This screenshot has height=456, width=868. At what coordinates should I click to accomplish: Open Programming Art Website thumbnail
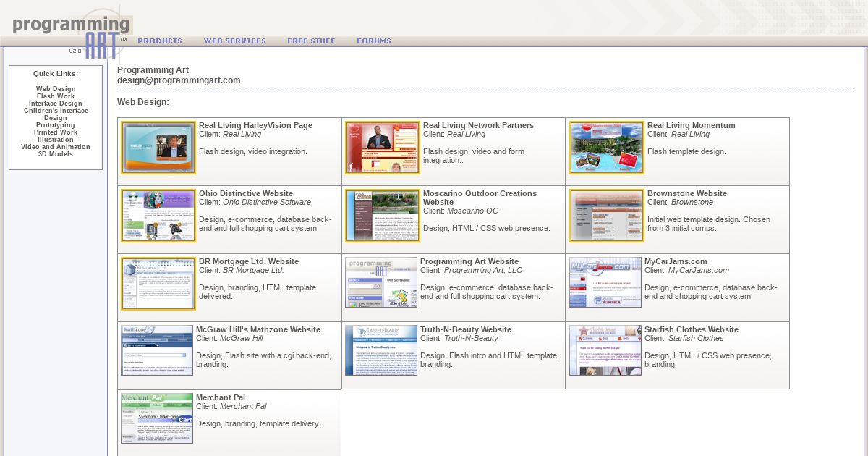[381, 282]
